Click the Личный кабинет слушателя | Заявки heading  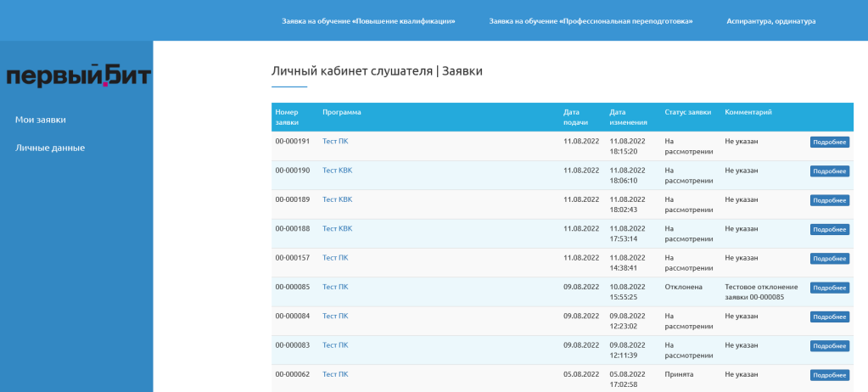click(x=377, y=71)
